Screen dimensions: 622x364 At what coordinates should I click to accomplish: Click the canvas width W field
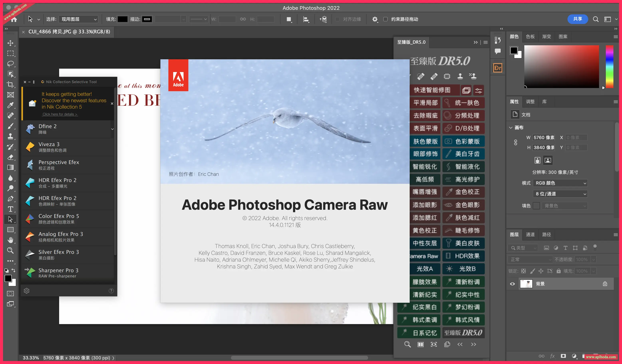pos(544,138)
